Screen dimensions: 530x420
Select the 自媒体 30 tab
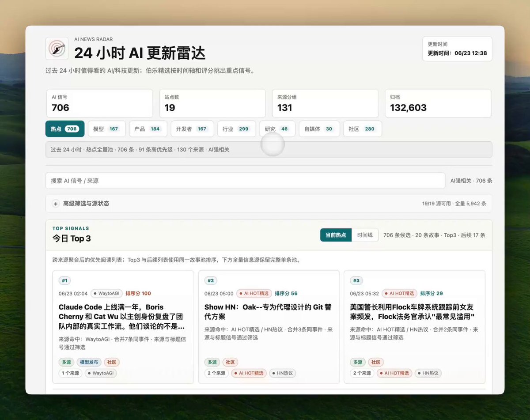click(x=319, y=129)
